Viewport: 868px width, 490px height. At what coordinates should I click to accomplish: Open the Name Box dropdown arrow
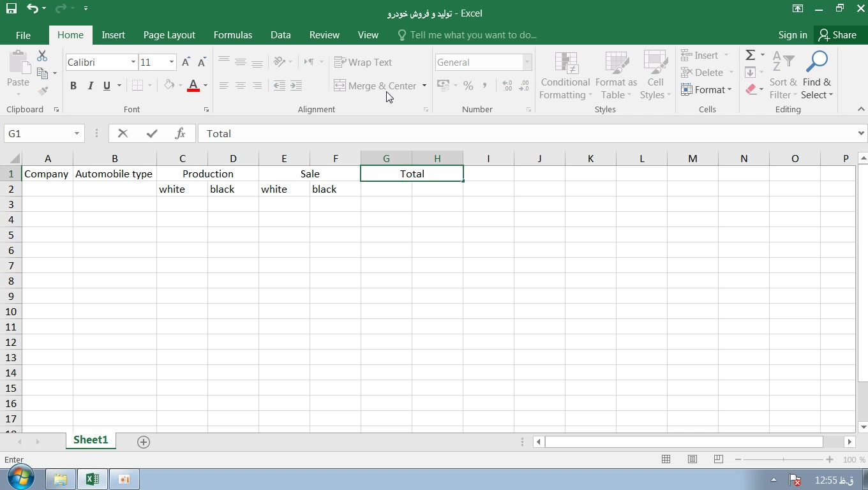(77, 133)
